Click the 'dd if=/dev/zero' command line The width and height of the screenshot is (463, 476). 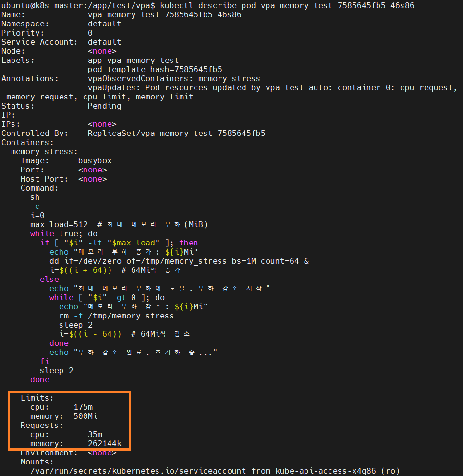coord(179,261)
